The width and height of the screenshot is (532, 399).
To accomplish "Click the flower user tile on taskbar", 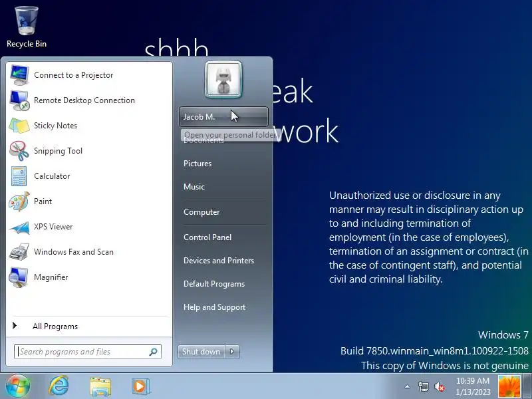I will (509, 386).
